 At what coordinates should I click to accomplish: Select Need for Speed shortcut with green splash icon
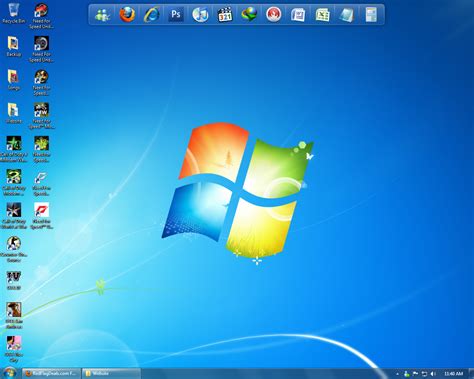[41, 149]
